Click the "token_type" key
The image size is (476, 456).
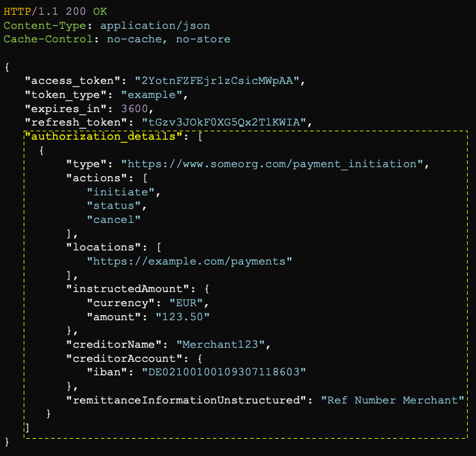point(65,95)
